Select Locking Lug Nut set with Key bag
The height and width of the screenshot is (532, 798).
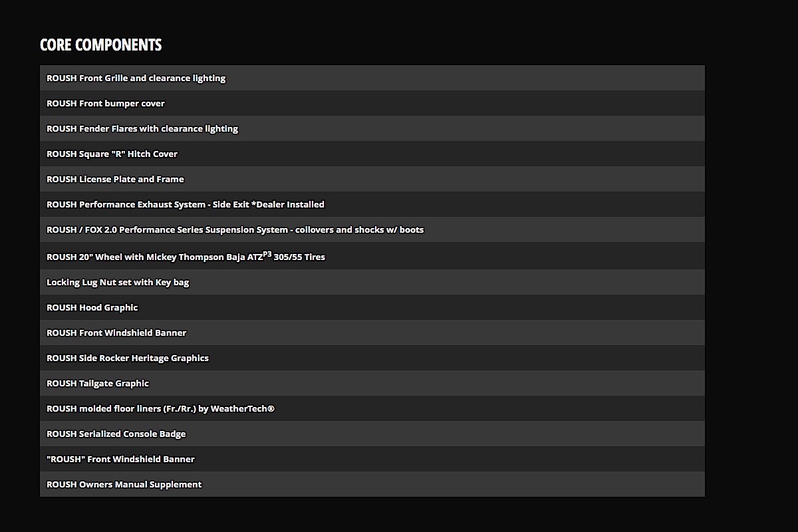372,282
